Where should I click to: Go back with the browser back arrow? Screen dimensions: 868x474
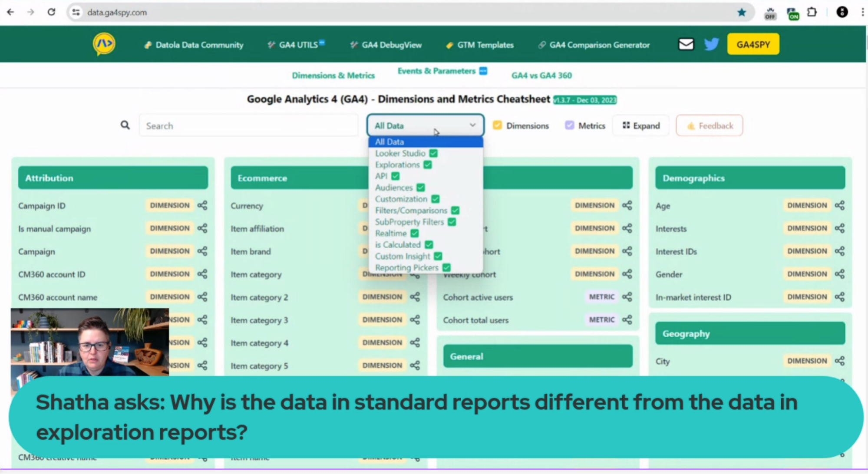(10, 12)
